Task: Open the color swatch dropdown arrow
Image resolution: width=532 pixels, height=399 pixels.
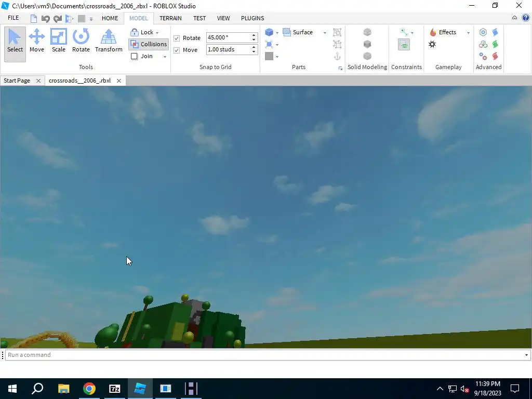Action: [x=277, y=57]
